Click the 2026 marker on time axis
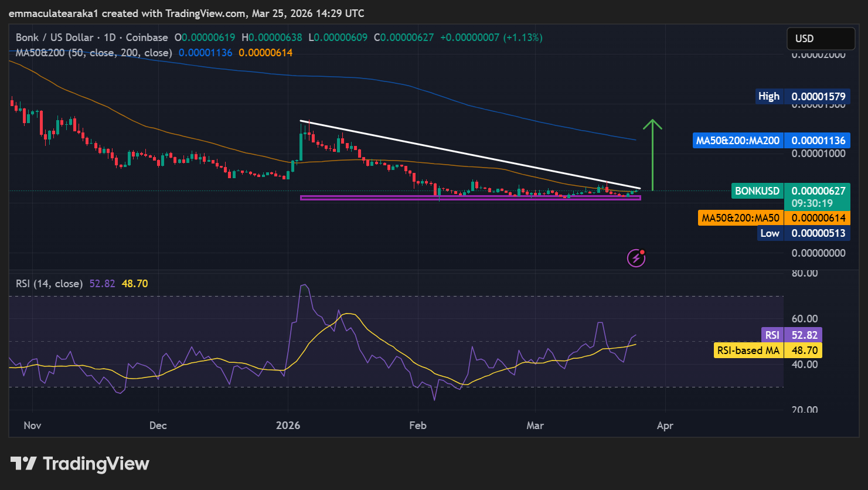This screenshot has height=490, width=868. pos(288,426)
